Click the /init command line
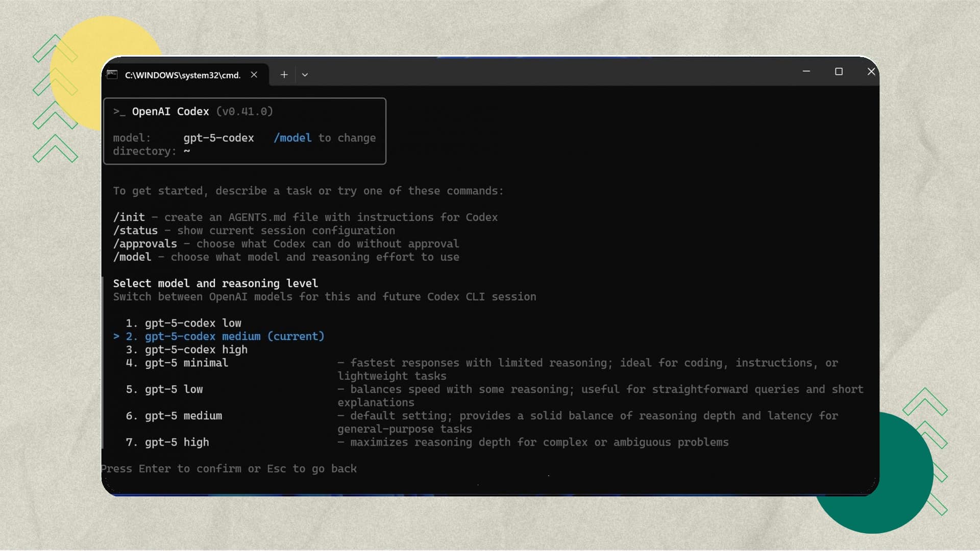The height and width of the screenshot is (551, 980). (129, 217)
